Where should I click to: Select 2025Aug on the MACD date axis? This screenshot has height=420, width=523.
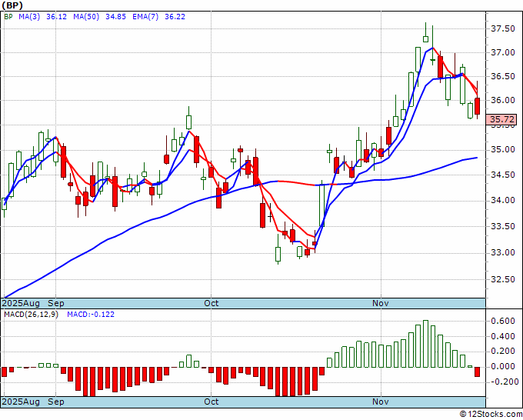tap(21, 402)
